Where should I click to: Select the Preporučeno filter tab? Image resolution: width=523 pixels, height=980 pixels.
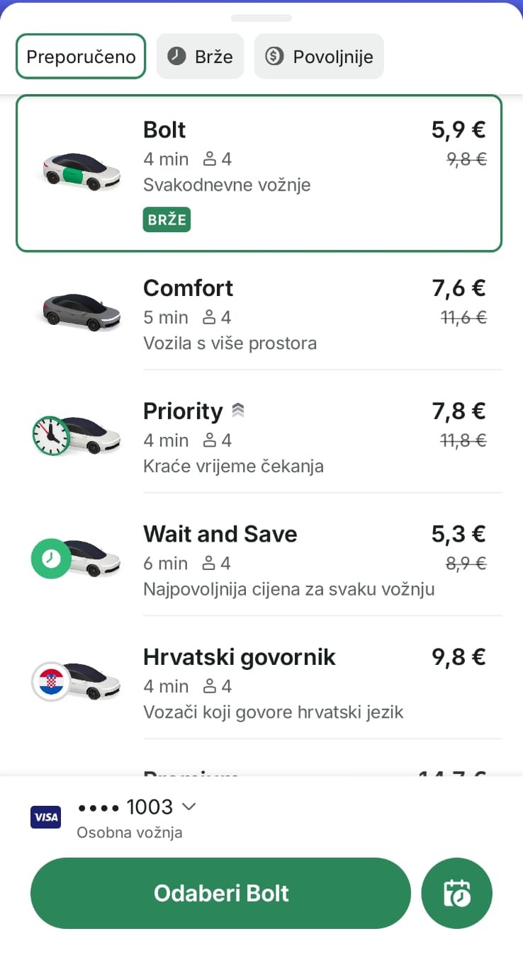pos(81,57)
